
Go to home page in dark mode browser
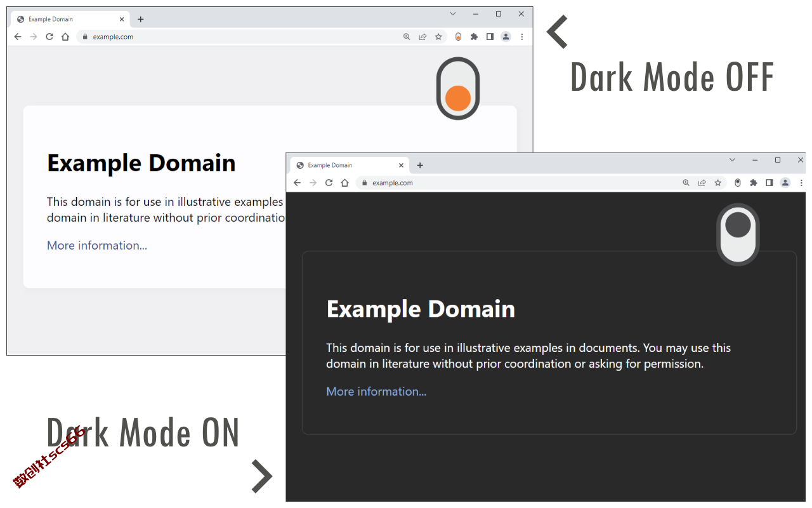pos(344,183)
